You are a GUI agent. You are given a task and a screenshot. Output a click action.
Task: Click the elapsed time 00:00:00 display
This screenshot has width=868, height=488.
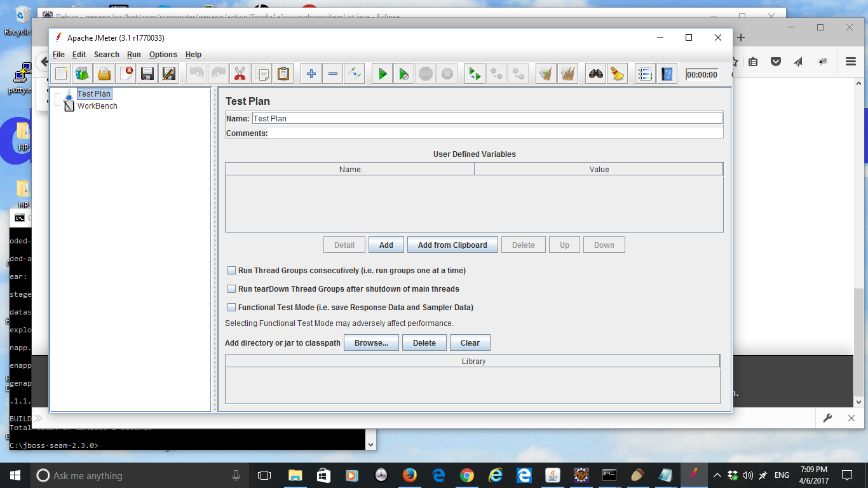(702, 75)
